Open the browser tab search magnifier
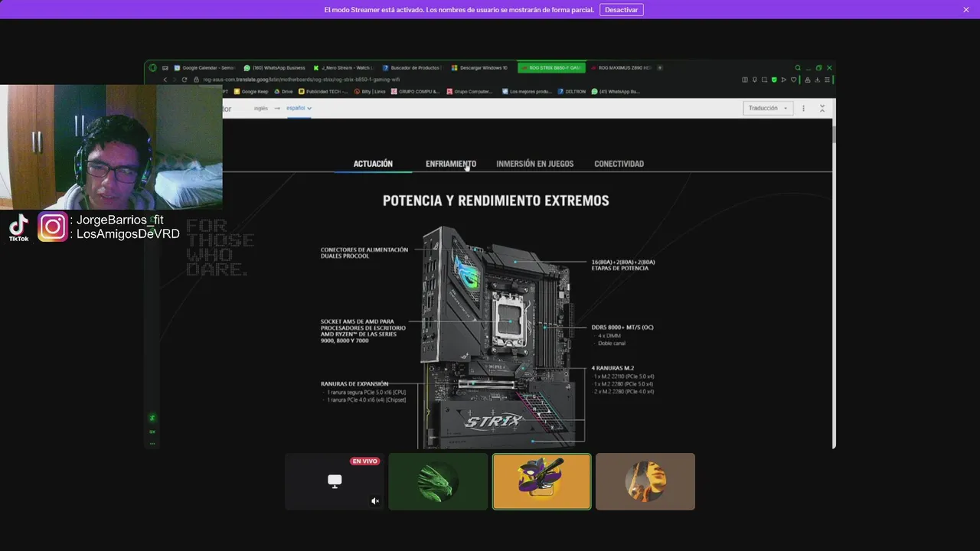The image size is (980, 551). pyautogui.click(x=798, y=67)
